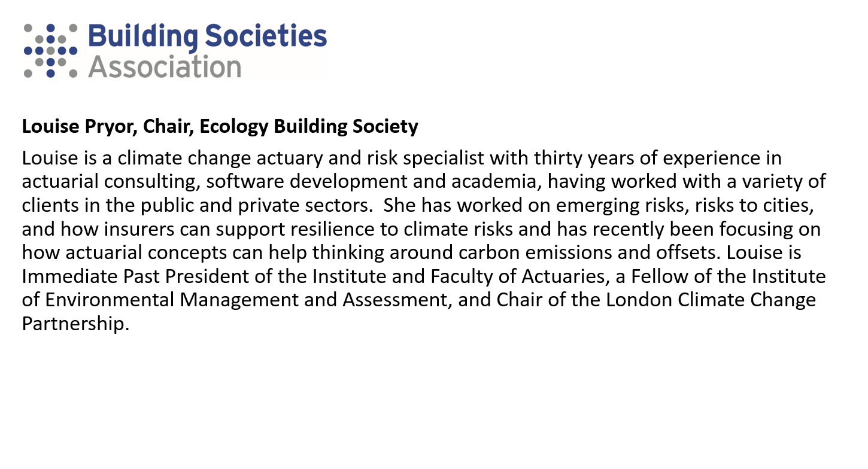868x469 pixels.
Task: Click the grey "Association" logo text
Action: coord(165,66)
